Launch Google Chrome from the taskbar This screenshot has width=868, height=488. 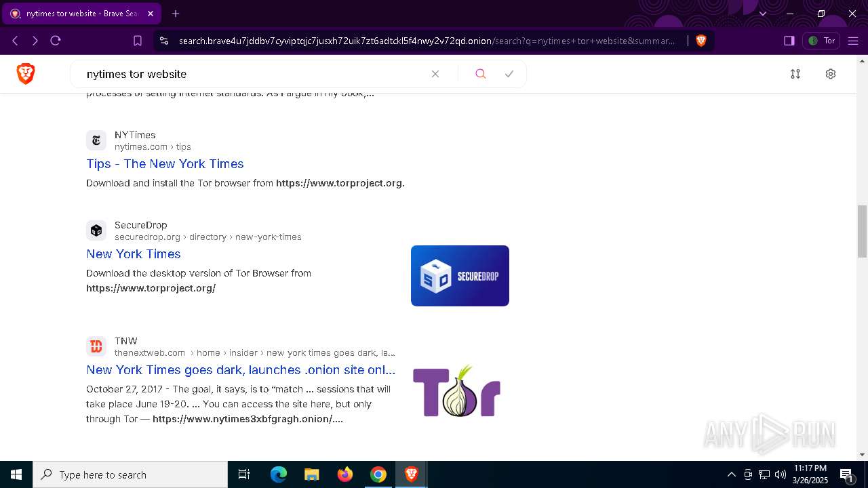pos(378,474)
